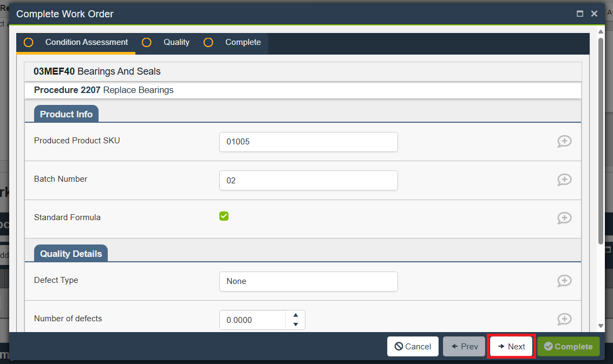Uncheck the Standard Formula checkbox

(224, 216)
